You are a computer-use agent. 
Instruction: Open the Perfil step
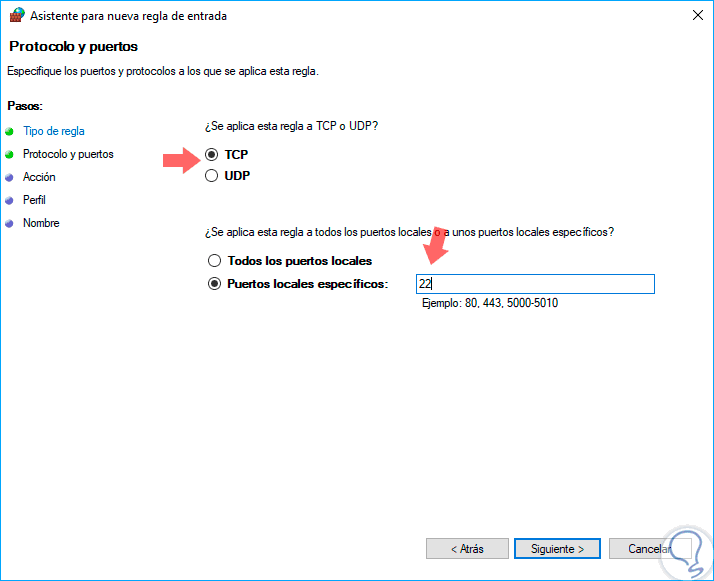34,200
